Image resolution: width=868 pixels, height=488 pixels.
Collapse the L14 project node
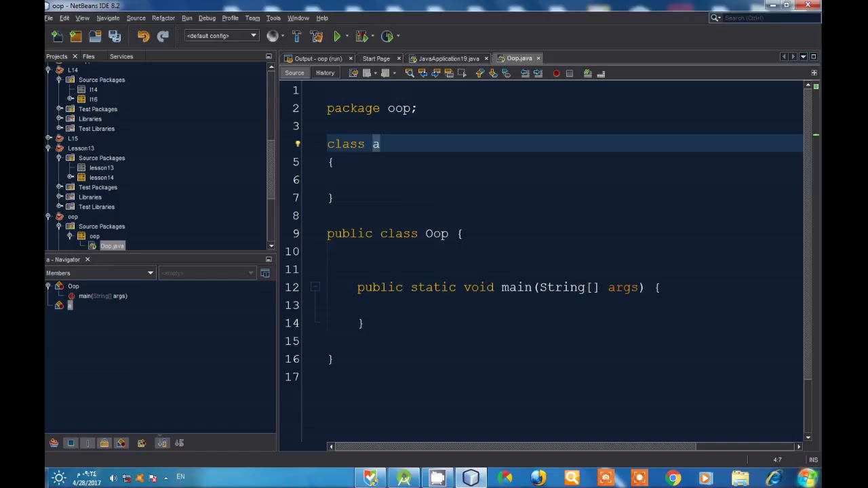click(49, 70)
